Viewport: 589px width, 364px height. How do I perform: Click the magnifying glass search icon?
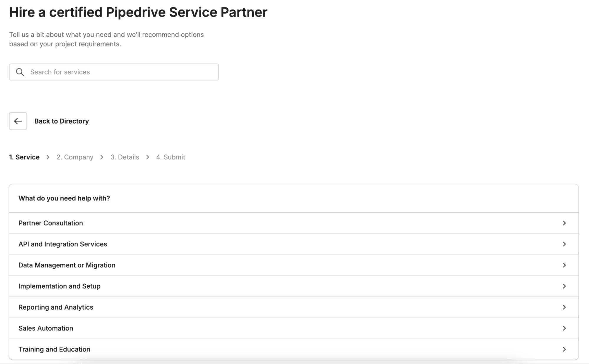click(20, 72)
